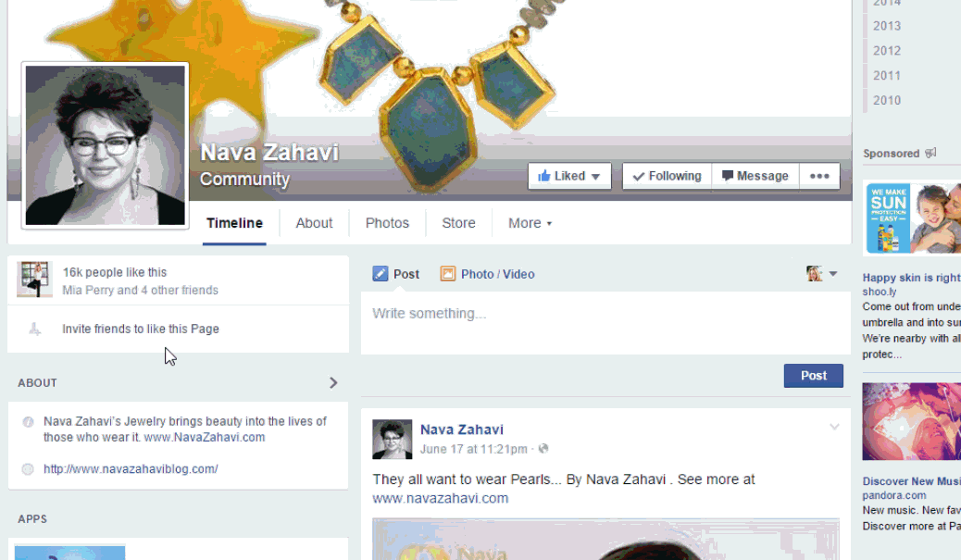Image resolution: width=961 pixels, height=560 pixels.
Task: Click the globe privacy icon on post
Action: click(x=543, y=449)
